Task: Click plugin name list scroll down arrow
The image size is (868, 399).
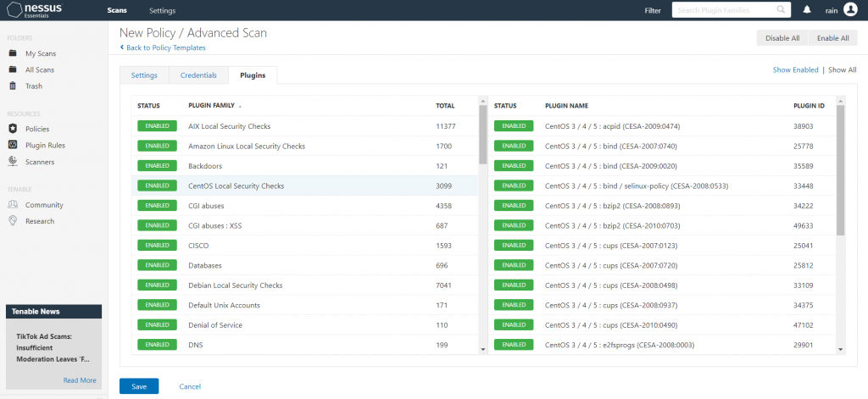Action: pos(840,349)
